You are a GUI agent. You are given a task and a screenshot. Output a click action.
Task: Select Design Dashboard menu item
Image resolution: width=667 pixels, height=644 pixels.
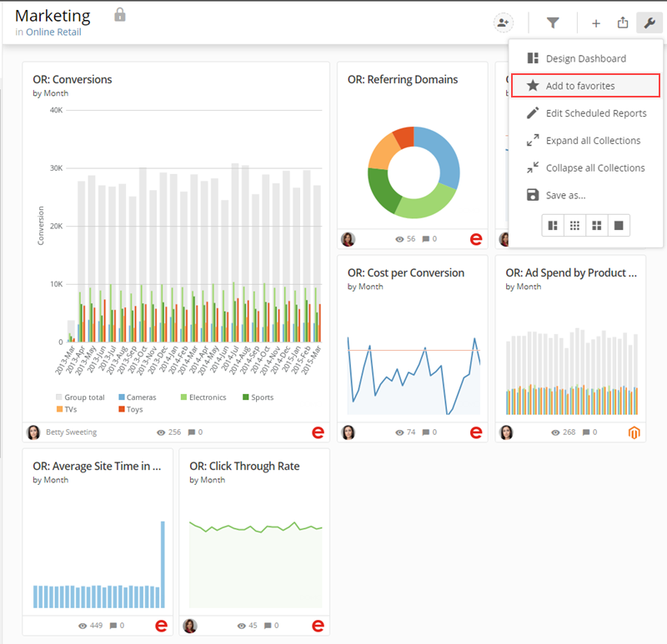pos(585,58)
